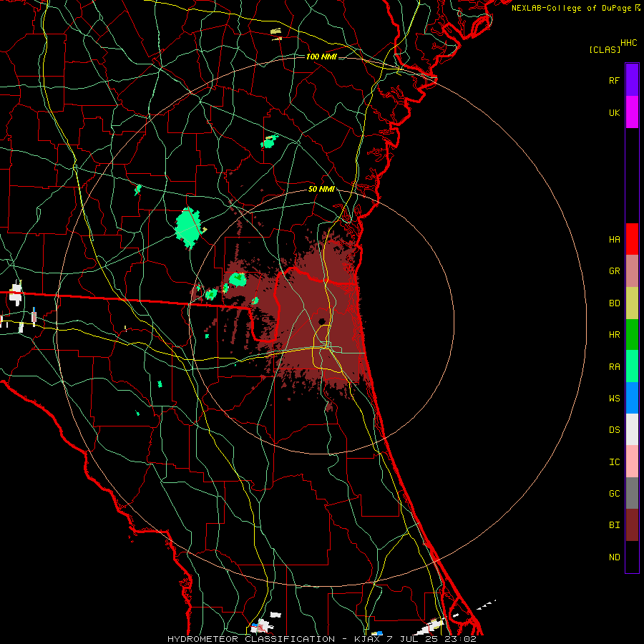Click the BD legend label

pyautogui.click(x=614, y=303)
